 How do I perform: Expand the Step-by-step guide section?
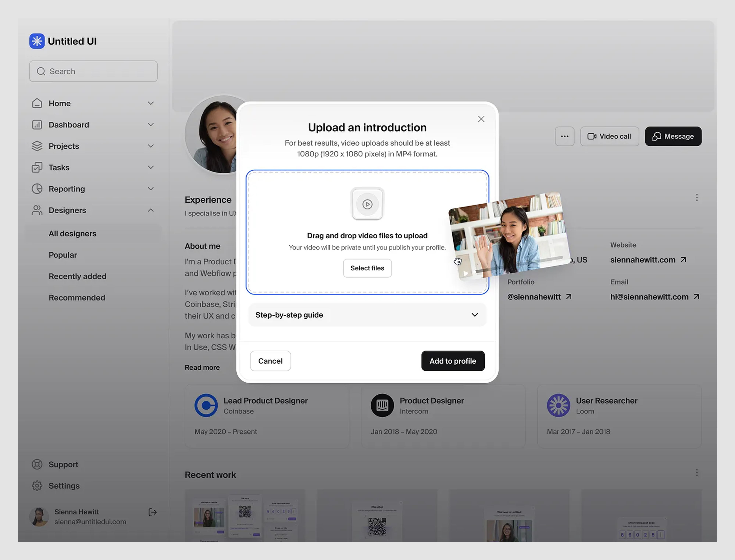click(367, 315)
